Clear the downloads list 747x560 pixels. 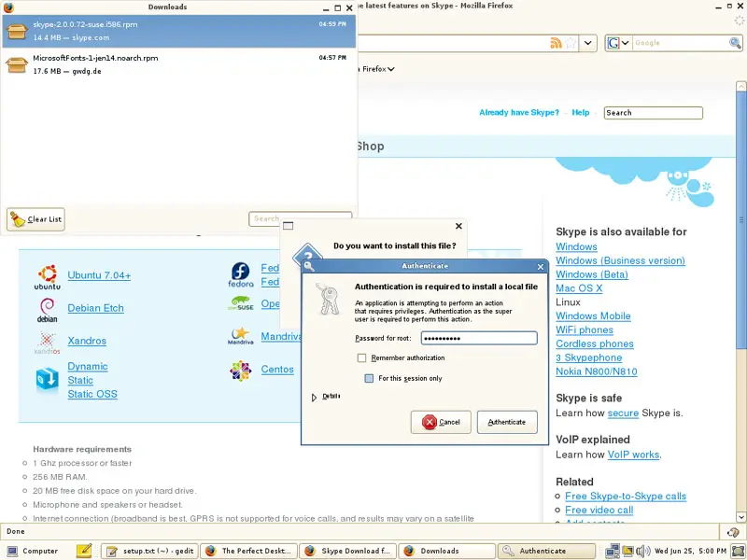click(x=35, y=219)
